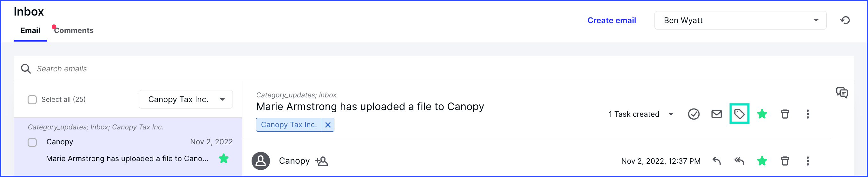The height and width of the screenshot is (177, 868).
Task: Open the comments panel chat icon
Action: 842,92
